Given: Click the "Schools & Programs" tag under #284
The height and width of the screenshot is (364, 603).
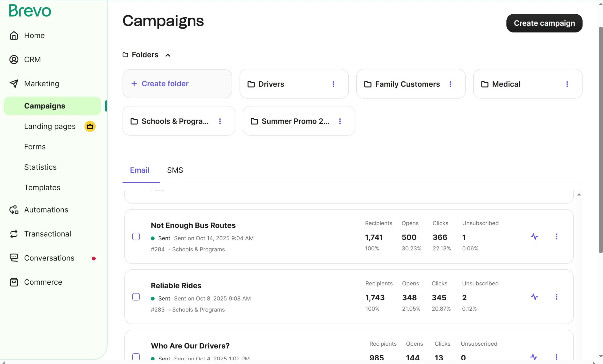Looking at the screenshot, I should pos(199,249).
